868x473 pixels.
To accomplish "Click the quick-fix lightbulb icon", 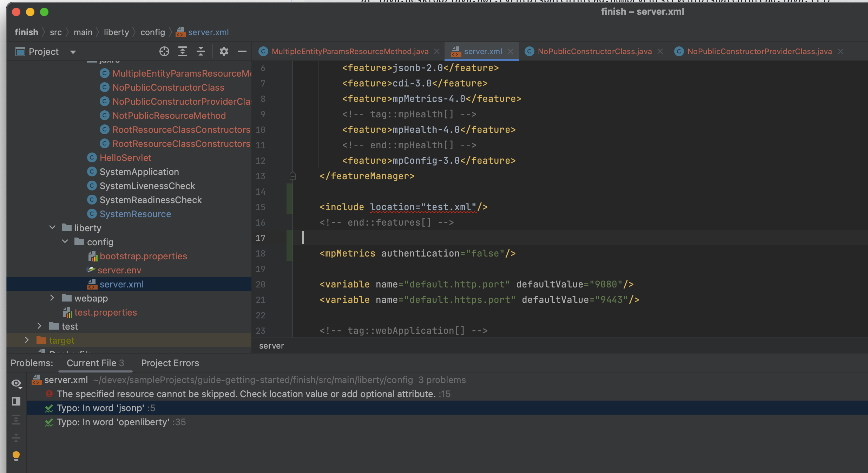I will [16, 456].
